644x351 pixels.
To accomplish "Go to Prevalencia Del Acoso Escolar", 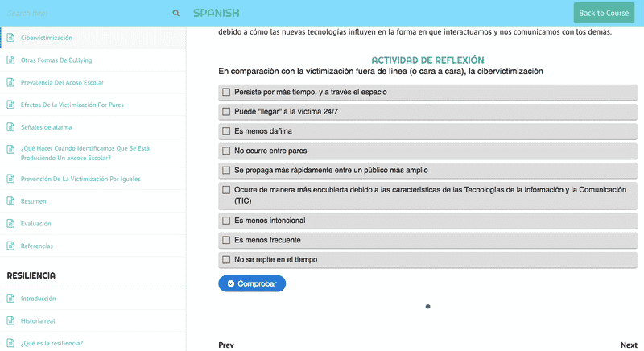I will (62, 82).
